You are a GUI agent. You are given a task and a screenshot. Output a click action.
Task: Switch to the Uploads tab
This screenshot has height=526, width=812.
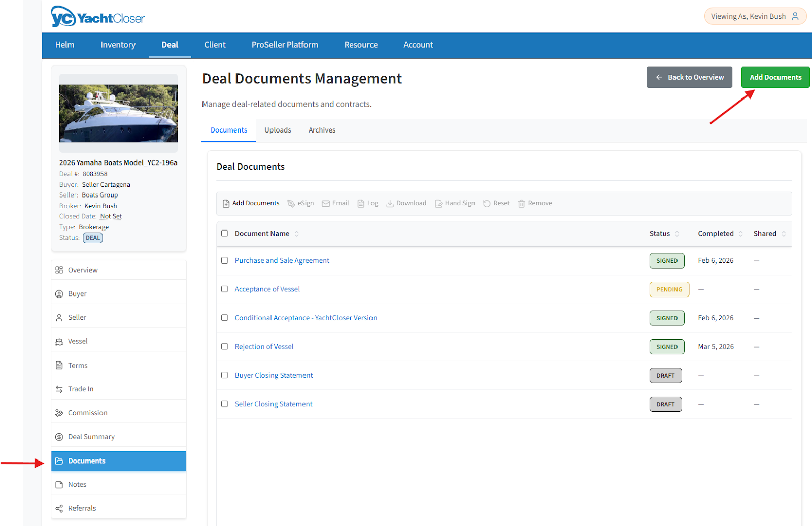tap(278, 130)
